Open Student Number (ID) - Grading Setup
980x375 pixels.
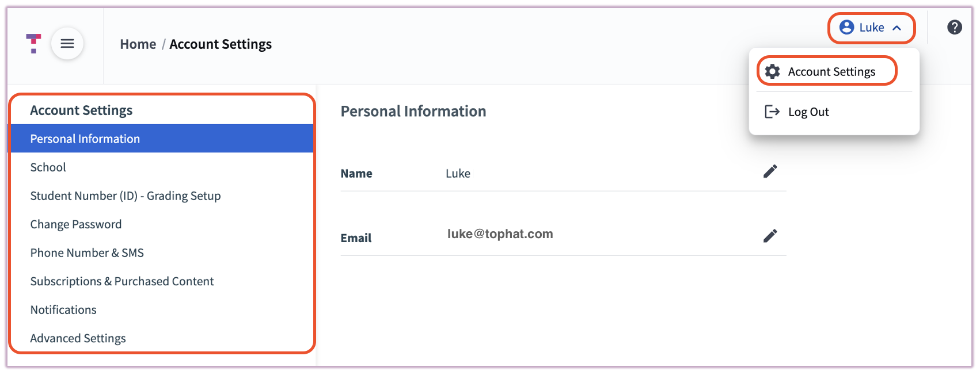[126, 196]
